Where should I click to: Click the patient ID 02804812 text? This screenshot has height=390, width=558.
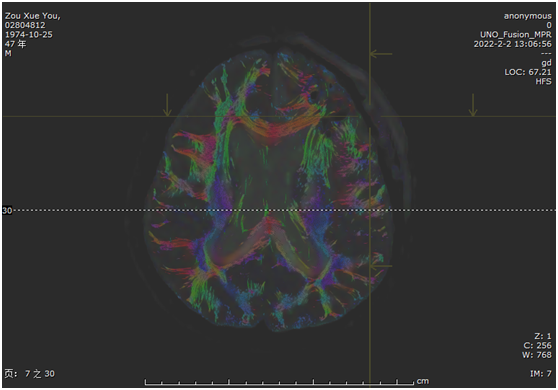(25, 25)
